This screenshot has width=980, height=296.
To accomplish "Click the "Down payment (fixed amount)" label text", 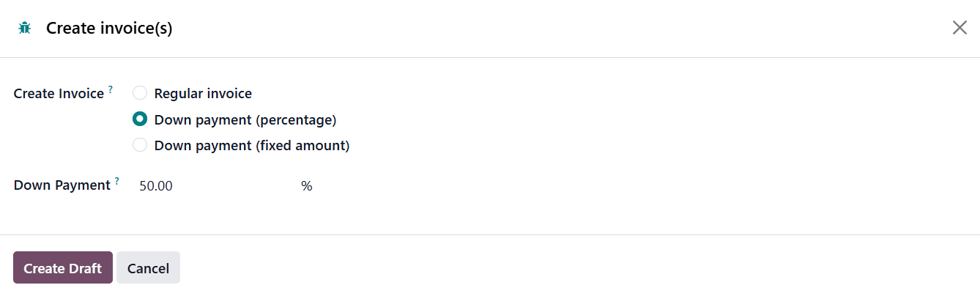I will coord(252,146).
